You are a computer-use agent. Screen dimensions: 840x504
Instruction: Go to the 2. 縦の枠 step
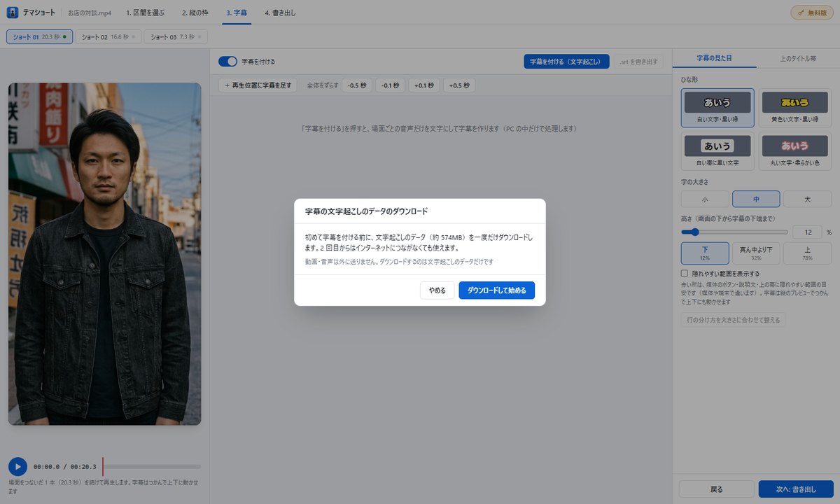click(196, 13)
